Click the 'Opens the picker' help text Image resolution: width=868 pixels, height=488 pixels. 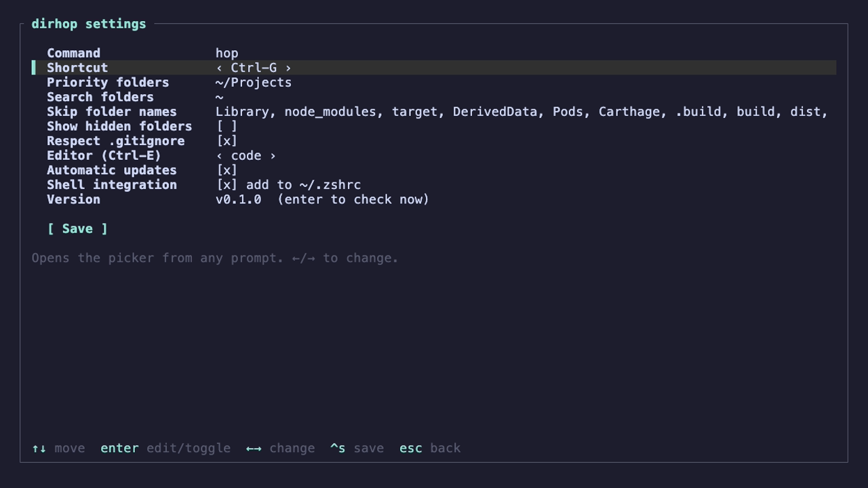(215, 258)
